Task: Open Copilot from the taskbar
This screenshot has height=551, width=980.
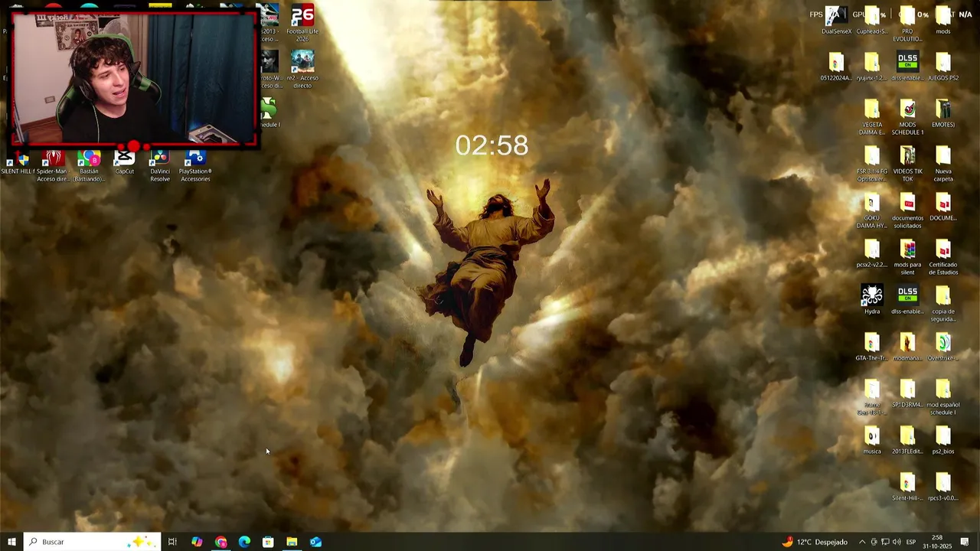Action: pyautogui.click(x=197, y=542)
